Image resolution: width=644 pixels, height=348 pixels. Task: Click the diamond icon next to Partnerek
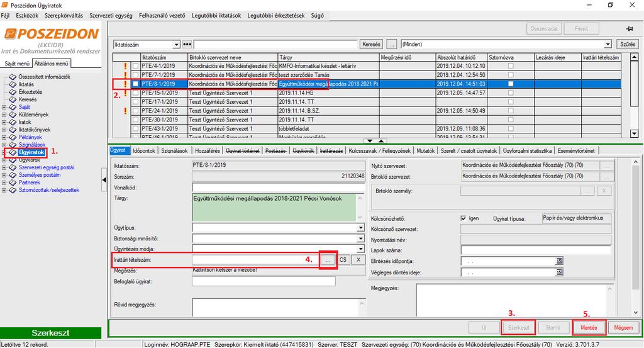13,182
